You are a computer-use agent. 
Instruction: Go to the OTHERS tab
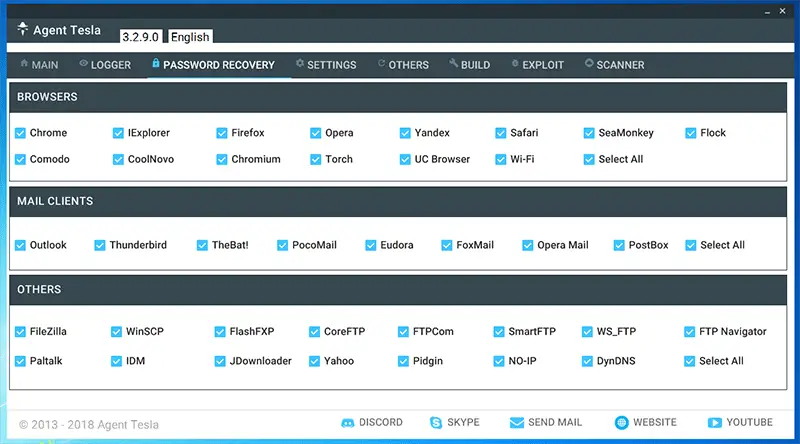[403, 65]
